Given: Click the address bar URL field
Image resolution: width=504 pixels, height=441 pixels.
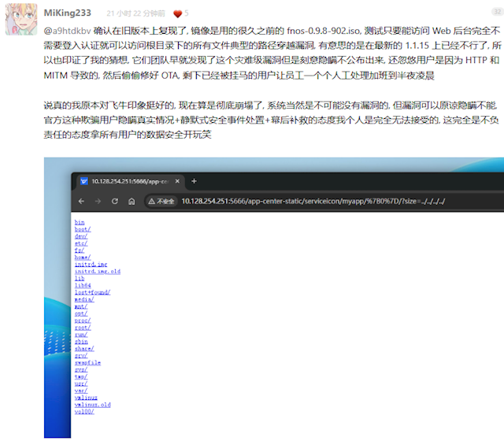Looking at the screenshot, I should click(315, 201).
